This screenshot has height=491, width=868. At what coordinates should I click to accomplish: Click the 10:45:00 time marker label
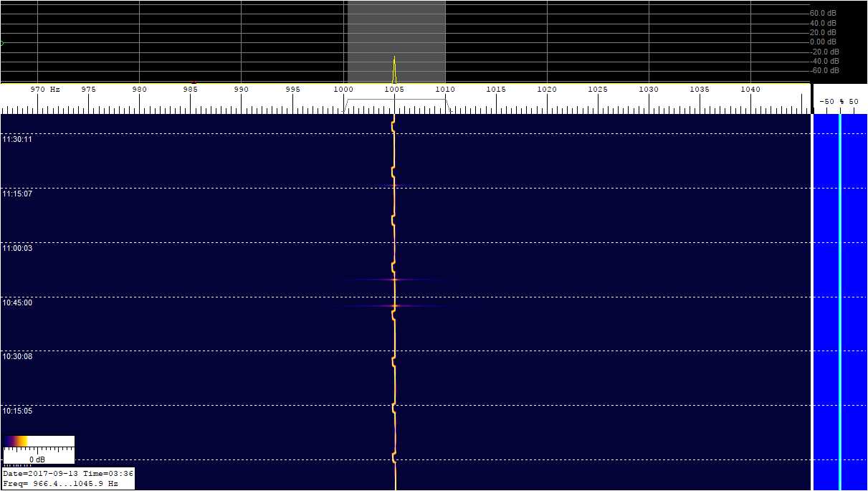click(17, 302)
